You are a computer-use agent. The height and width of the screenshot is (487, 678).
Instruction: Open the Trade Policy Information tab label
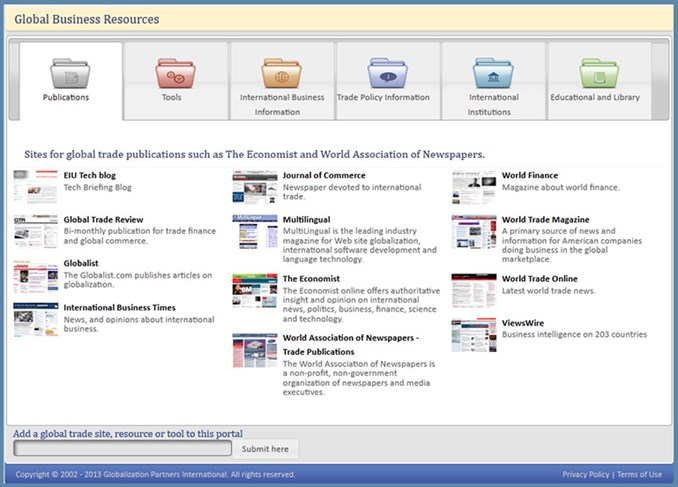383,97
